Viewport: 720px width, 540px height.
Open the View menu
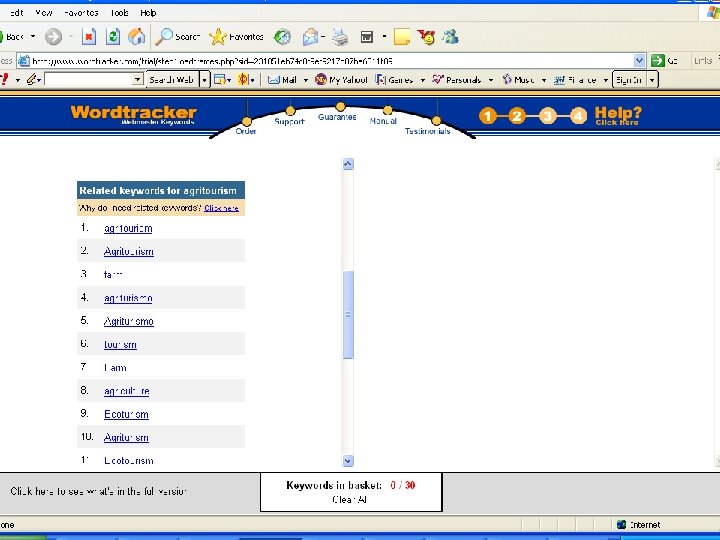[44, 13]
